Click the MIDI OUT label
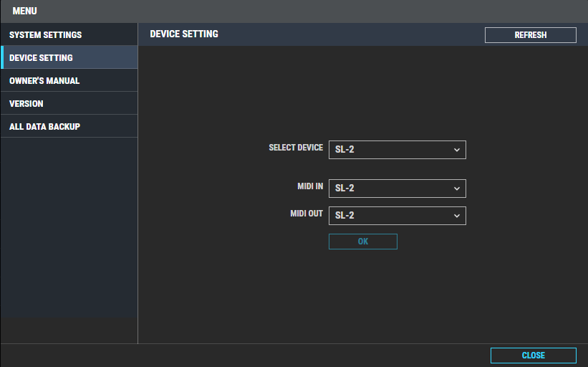Viewport: 588px width, 367px height. 307,214
